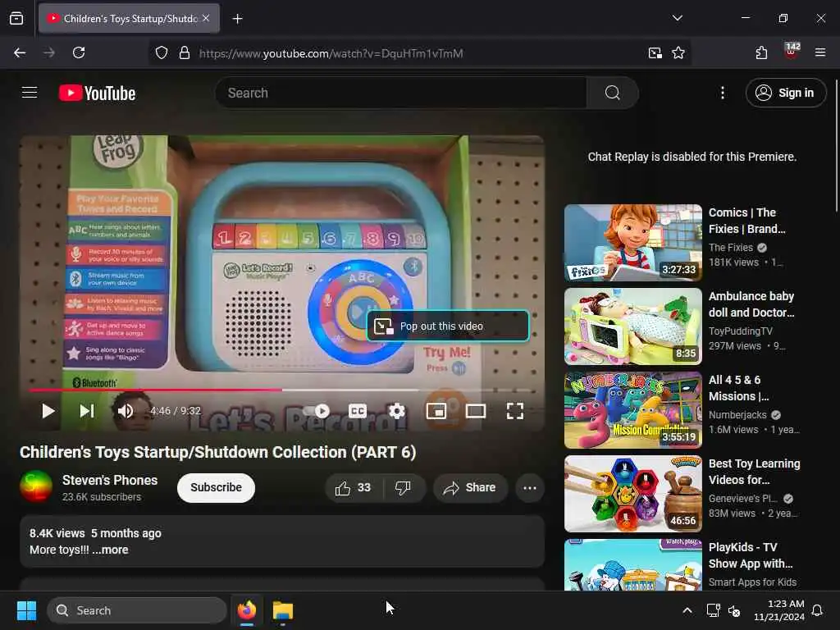840x630 pixels.
Task: Click the page vertical scrollbar
Action: point(836,144)
